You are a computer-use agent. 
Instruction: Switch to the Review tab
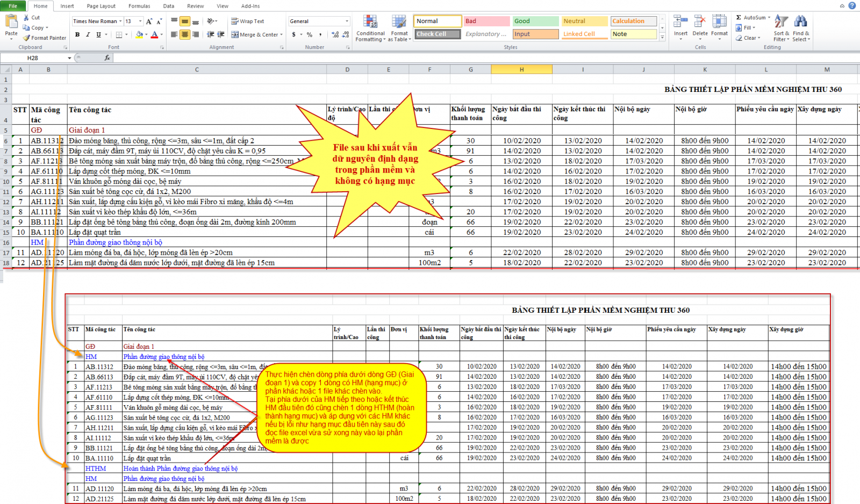pos(196,6)
